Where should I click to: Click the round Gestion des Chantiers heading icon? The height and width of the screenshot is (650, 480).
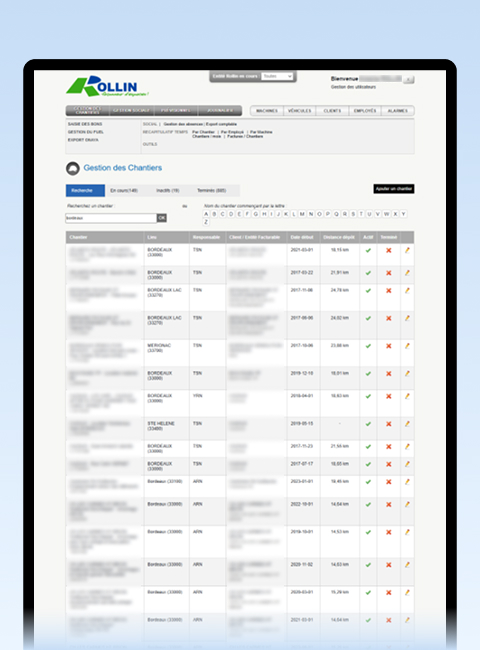tap(73, 168)
